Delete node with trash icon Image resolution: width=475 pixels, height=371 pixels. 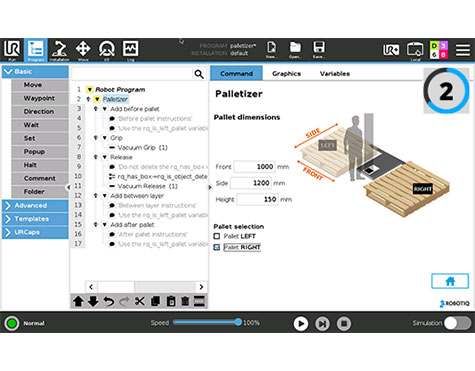coord(185,301)
